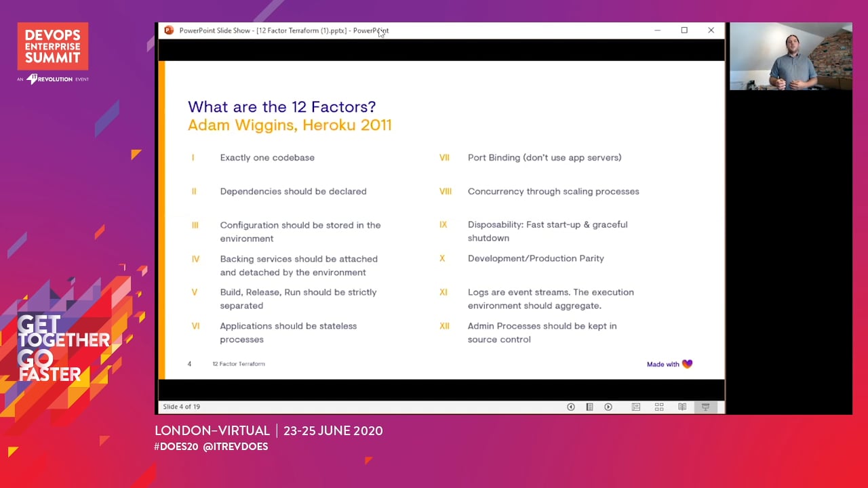Minimize the PowerPoint Slide Show window
This screenshot has width=868, height=488.
(657, 30)
